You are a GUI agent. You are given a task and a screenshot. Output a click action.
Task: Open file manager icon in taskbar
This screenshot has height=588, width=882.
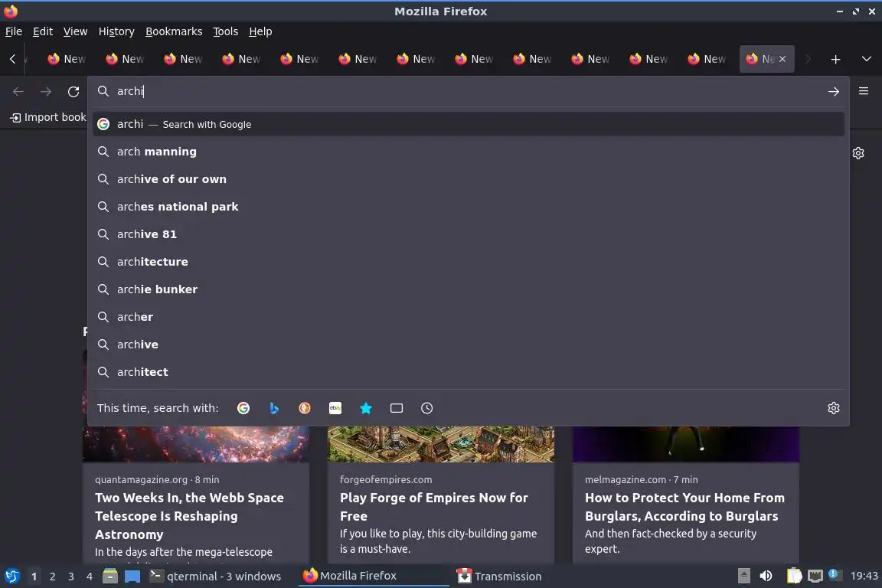coord(110,577)
